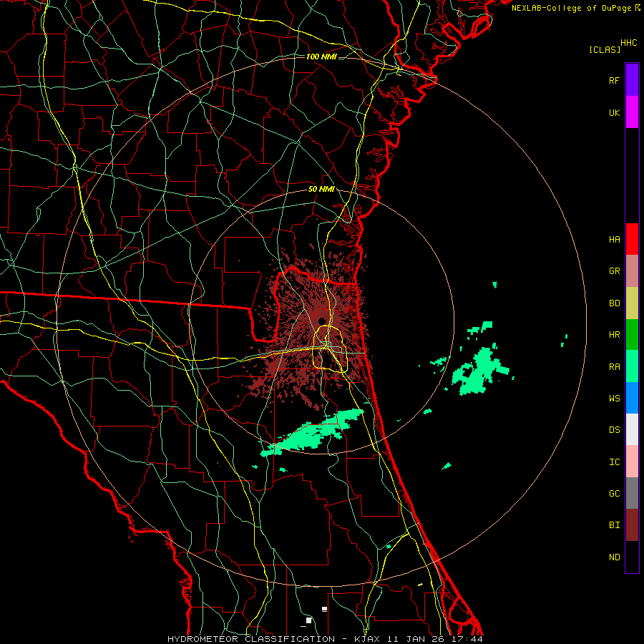The image size is (644, 644).
Task: Click the IC legend label
Action: pyautogui.click(x=614, y=462)
